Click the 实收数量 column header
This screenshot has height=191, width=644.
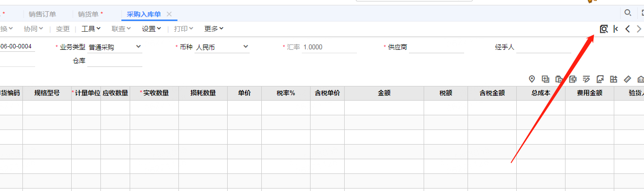[155, 93]
